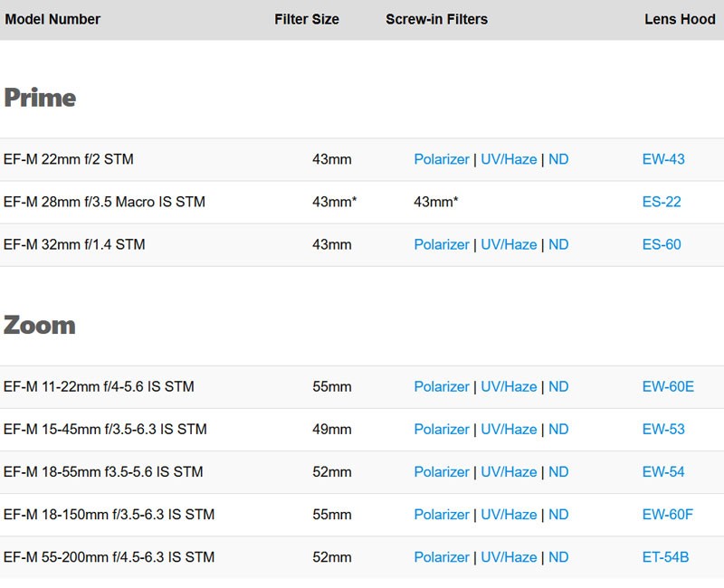Select ND filter for EF-M 32mm f/1.4 STM
The image size is (724, 588).
(558, 244)
